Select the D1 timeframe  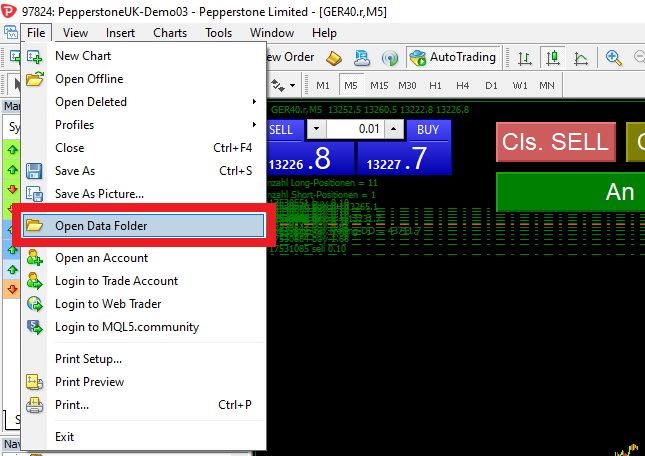[x=491, y=85]
